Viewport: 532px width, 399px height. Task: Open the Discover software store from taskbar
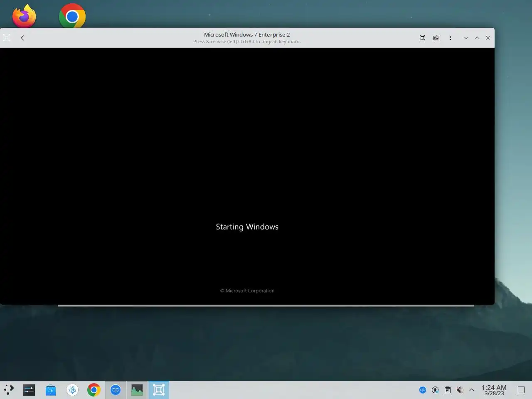51,390
